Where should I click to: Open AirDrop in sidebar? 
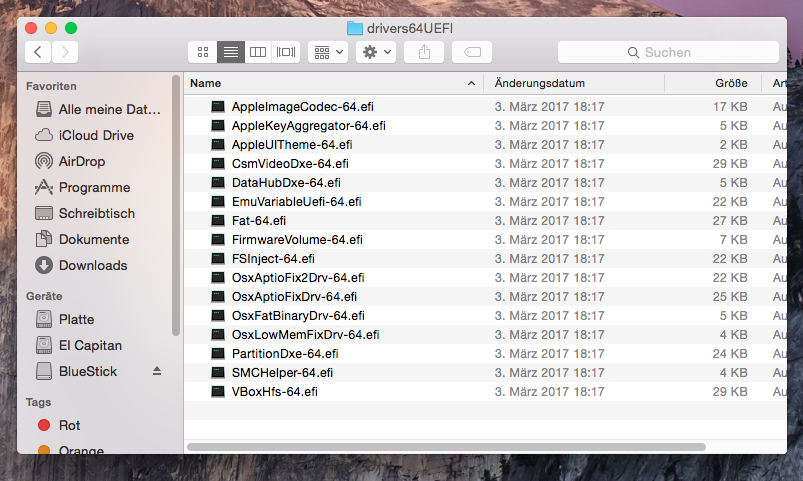point(71,161)
